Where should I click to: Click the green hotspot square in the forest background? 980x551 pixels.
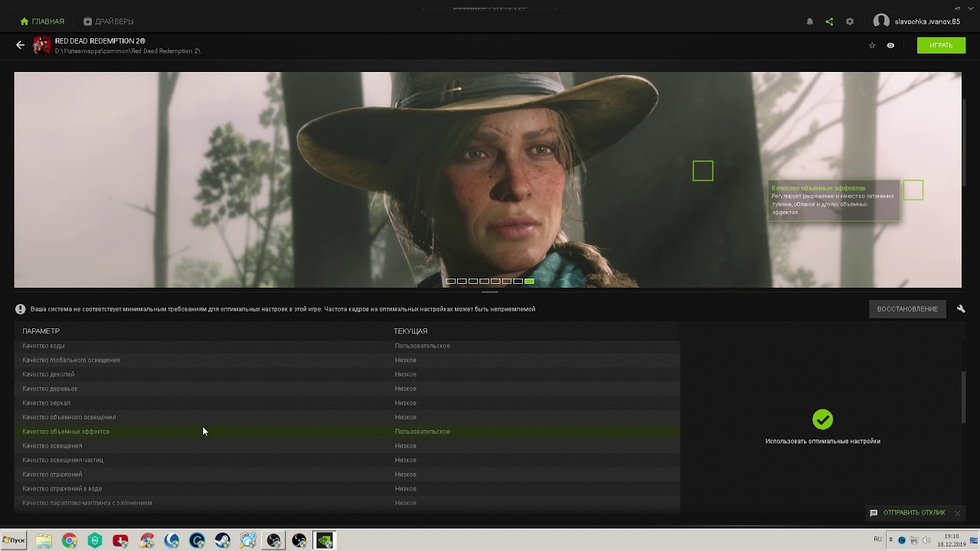[x=703, y=171]
